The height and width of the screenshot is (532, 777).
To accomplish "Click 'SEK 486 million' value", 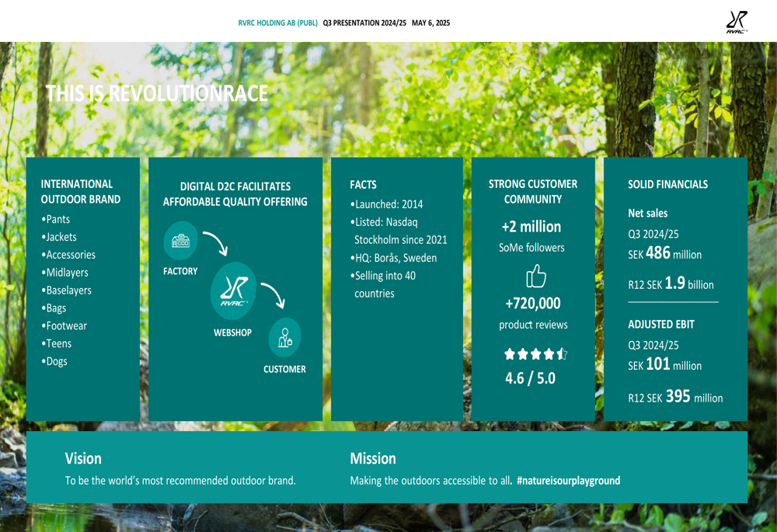I will 664,253.
